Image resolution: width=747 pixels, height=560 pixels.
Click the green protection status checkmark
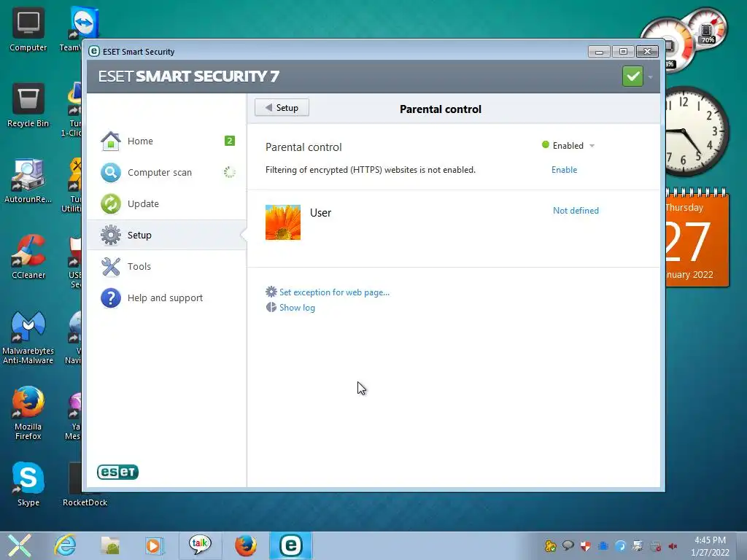pos(632,76)
